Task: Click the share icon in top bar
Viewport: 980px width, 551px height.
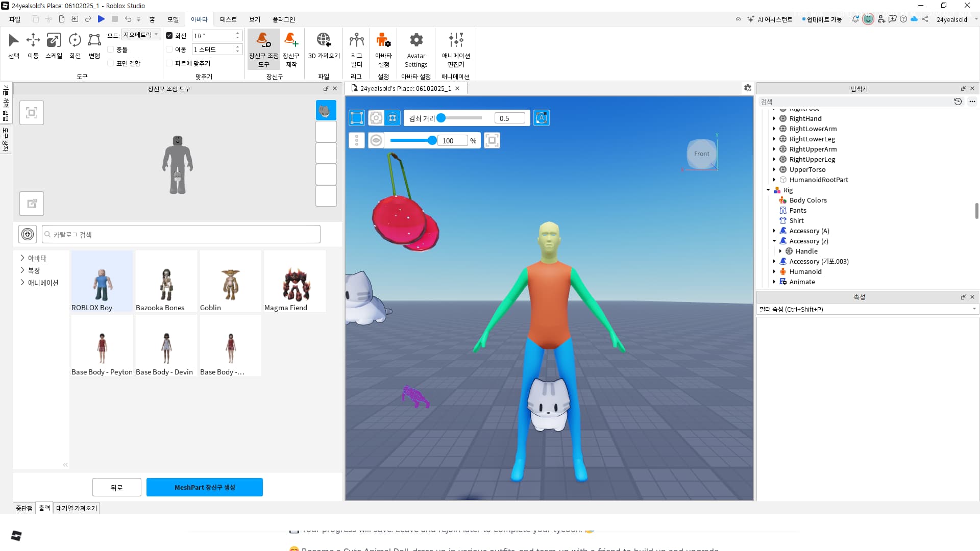Action: [x=925, y=19]
